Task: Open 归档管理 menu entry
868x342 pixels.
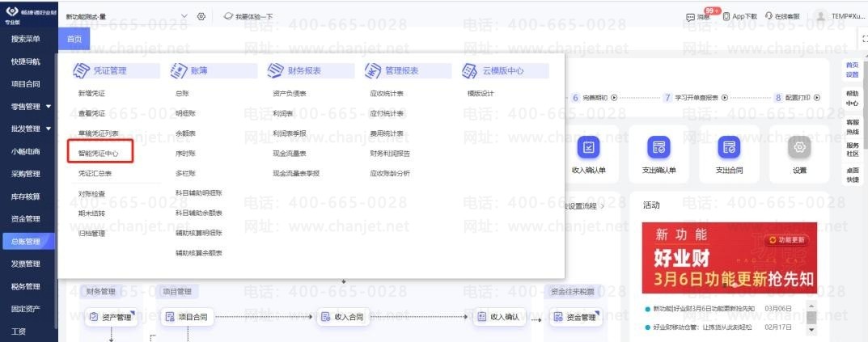Action: (x=91, y=233)
